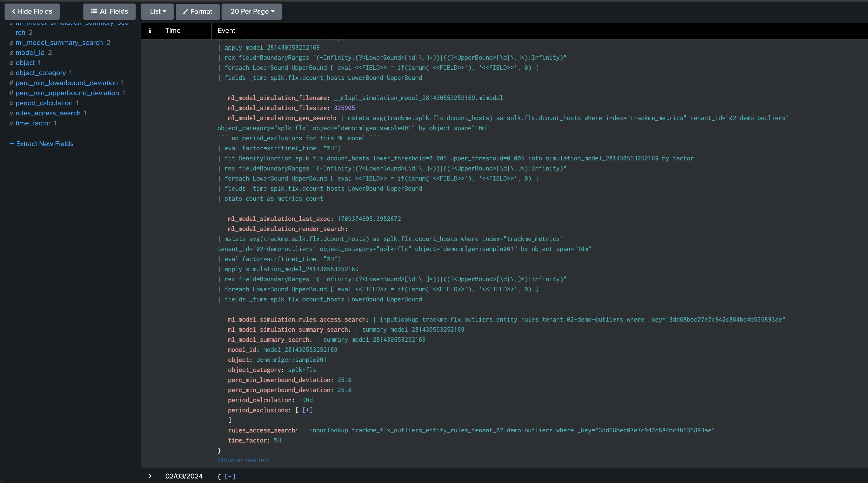Viewport: 868px width, 483px height.
Task: Select the model_id field in sidebar
Action: coord(30,53)
